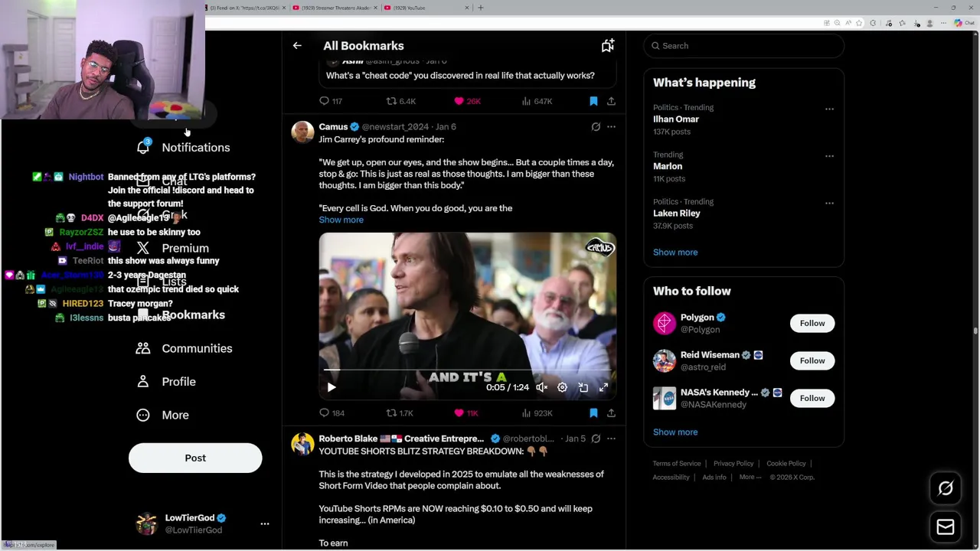Image resolution: width=980 pixels, height=551 pixels.
Task: Click the Post button
Action: click(195, 458)
